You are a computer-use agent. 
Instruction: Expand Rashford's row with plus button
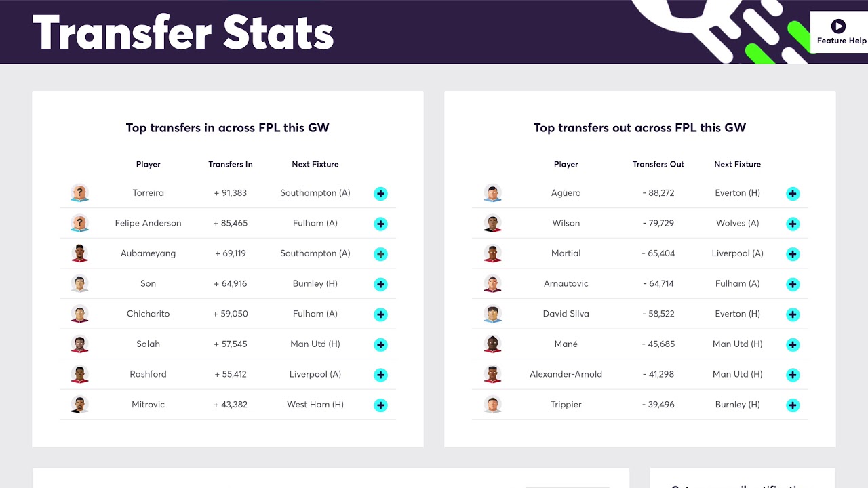pos(380,375)
